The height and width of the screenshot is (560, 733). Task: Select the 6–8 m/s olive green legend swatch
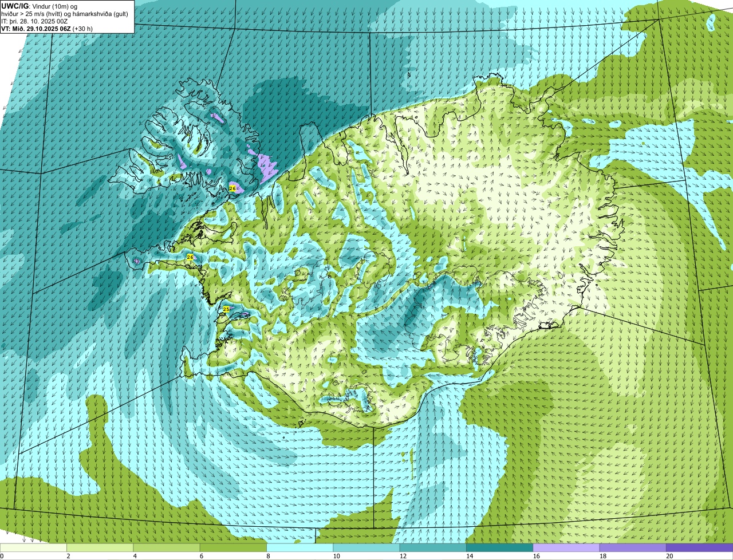click(233, 547)
